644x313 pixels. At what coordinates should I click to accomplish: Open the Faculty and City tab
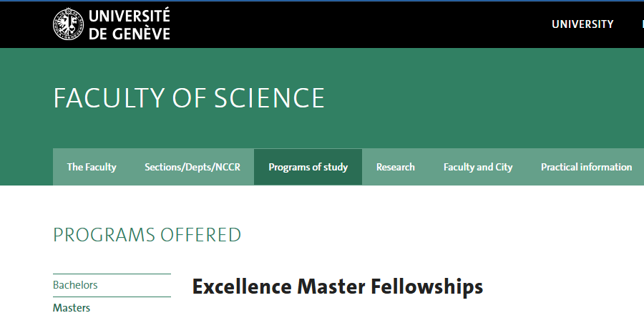pyautogui.click(x=478, y=167)
